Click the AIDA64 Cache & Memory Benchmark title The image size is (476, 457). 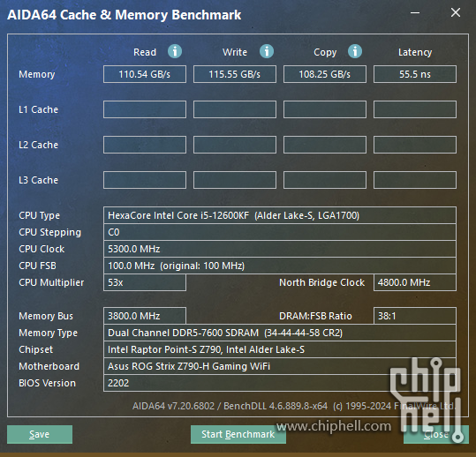(125, 15)
